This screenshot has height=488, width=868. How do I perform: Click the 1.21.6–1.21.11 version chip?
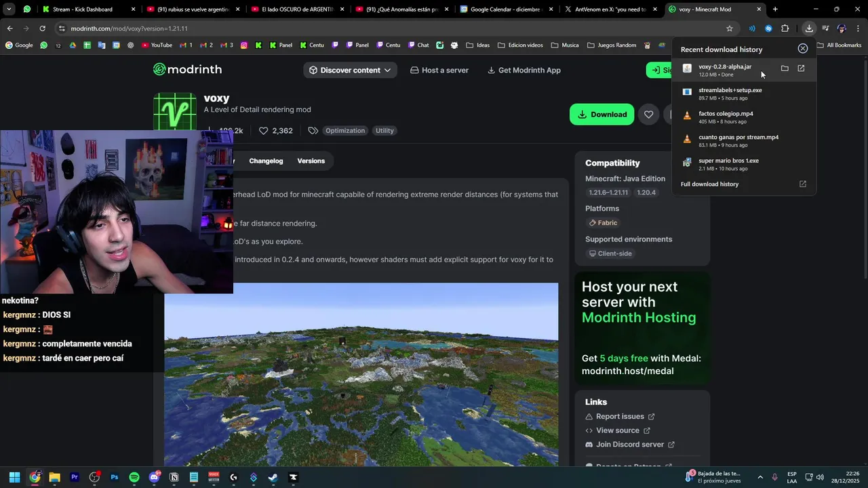608,192
